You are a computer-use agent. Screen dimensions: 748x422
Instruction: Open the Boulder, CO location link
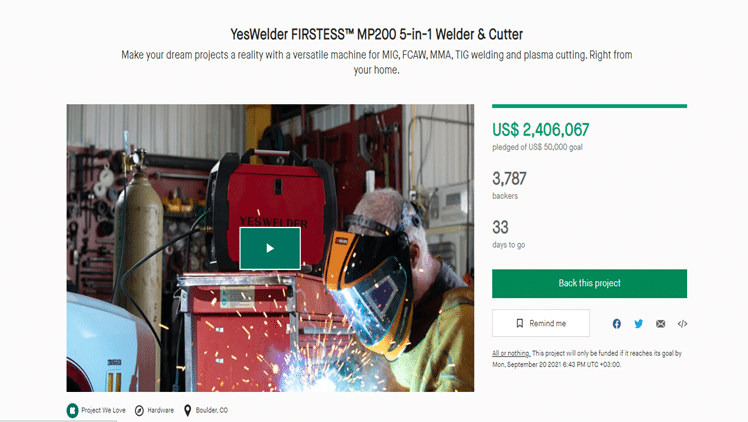click(212, 410)
